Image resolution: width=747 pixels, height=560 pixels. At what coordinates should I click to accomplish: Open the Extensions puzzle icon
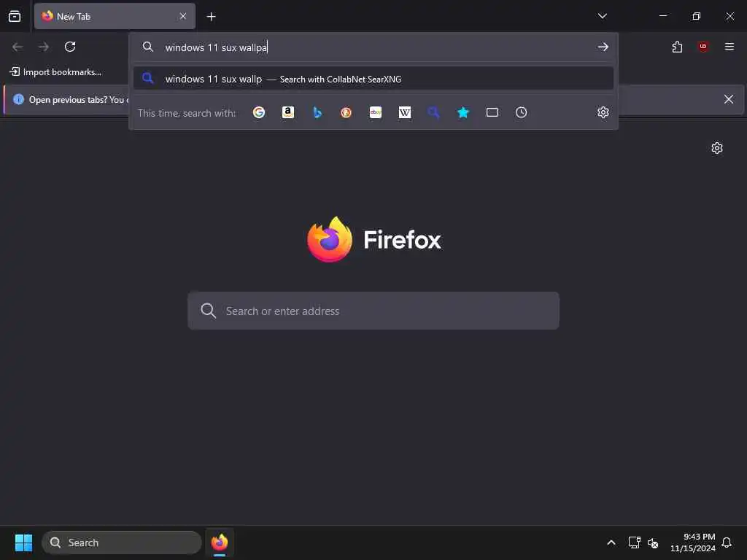pos(677,47)
